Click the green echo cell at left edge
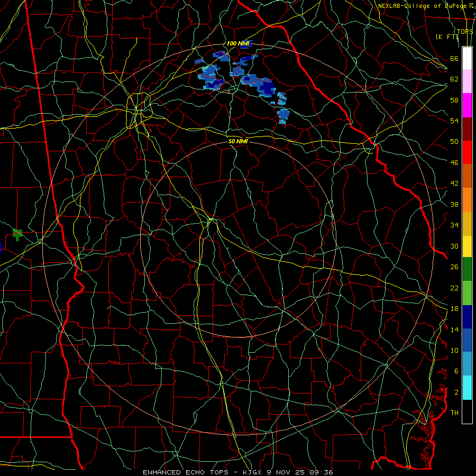The width and height of the screenshot is (476, 476). pos(17,234)
